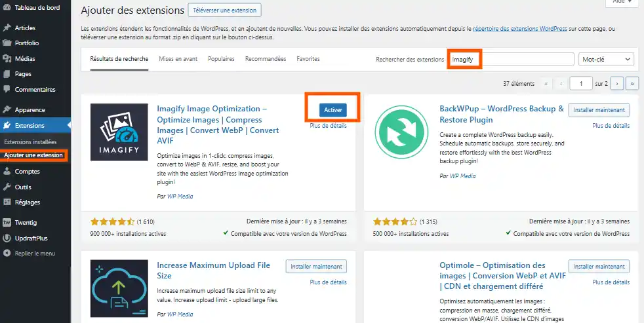This screenshot has width=644, height=323.
Task: Click the BackWPup green logo thumbnail
Action: click(401, 132)
